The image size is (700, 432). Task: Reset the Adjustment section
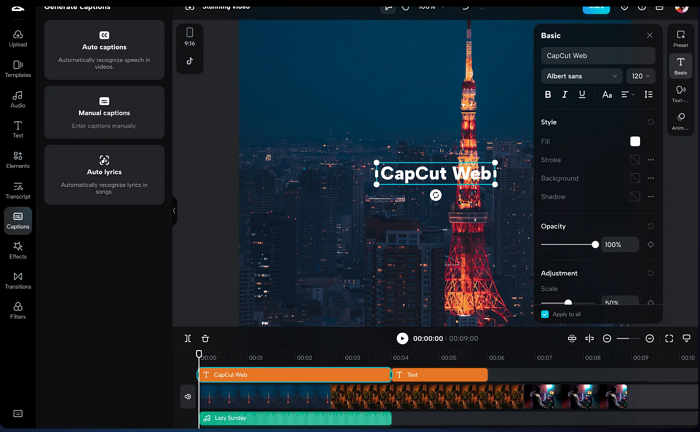(650, 273)
